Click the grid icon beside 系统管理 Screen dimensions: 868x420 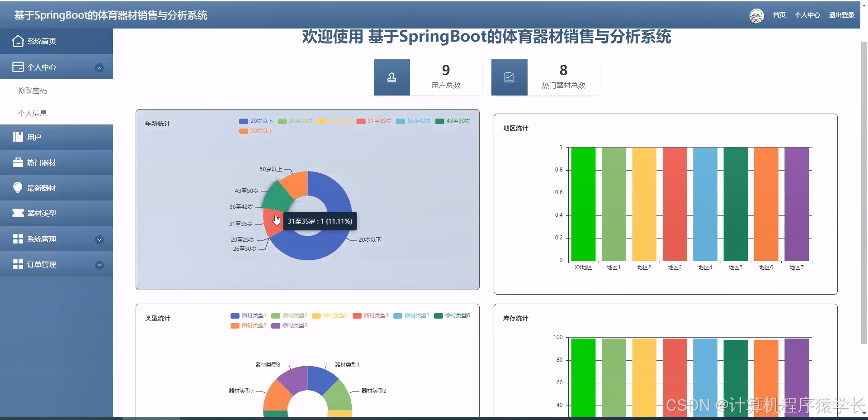(x=18, y=239)
